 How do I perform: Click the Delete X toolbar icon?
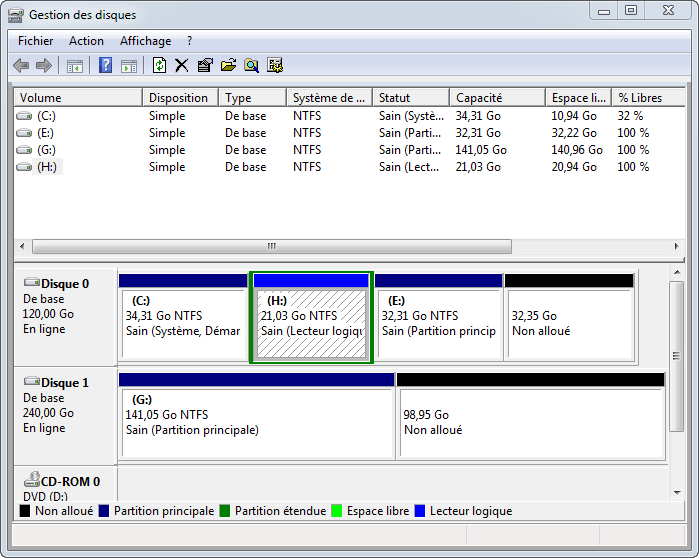[181, 66]
